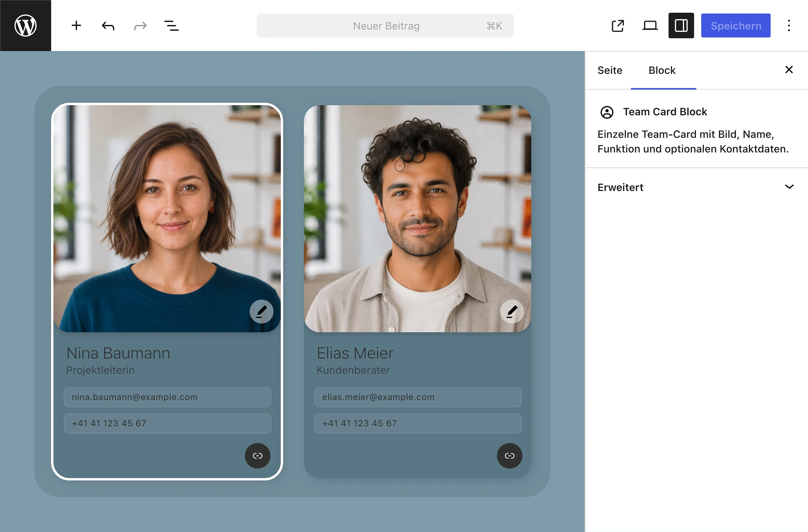Screen dimensions: 808x532
Task: Click the Speichern button
Action: point(736,26)
